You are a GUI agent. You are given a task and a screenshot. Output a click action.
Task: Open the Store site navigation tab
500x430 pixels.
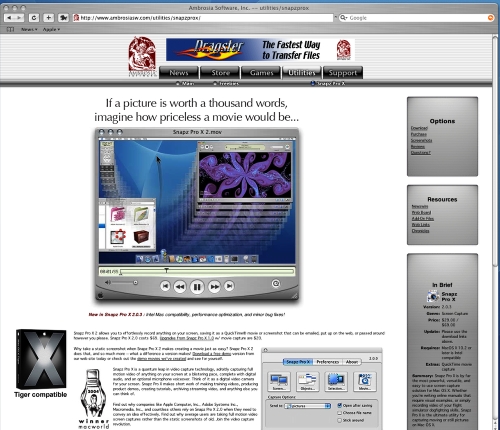pos(220,73)
